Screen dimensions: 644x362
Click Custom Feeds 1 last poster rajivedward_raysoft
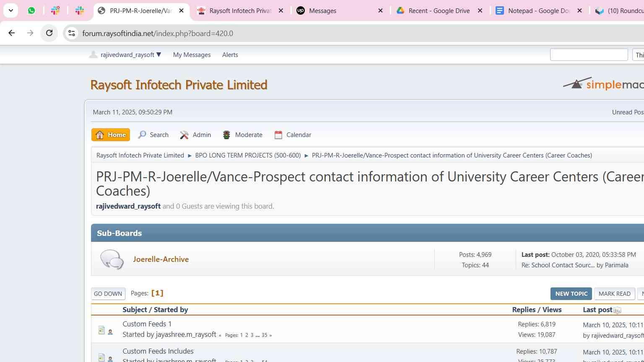pos(617,336)
